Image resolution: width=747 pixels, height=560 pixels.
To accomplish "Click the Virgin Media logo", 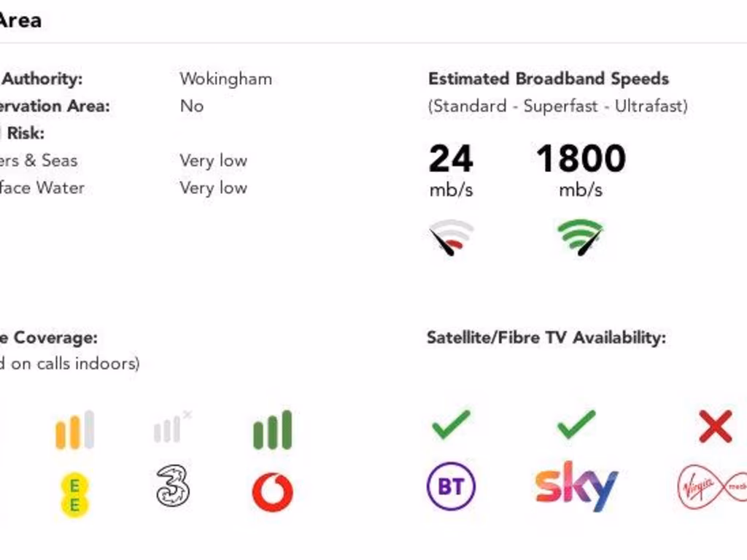I will (711, 486).
